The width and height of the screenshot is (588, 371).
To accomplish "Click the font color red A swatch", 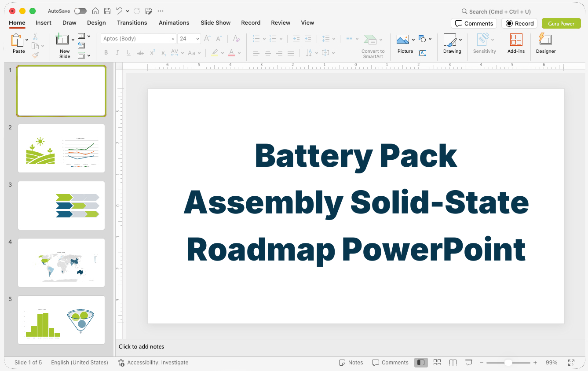I will coord(231,53).
